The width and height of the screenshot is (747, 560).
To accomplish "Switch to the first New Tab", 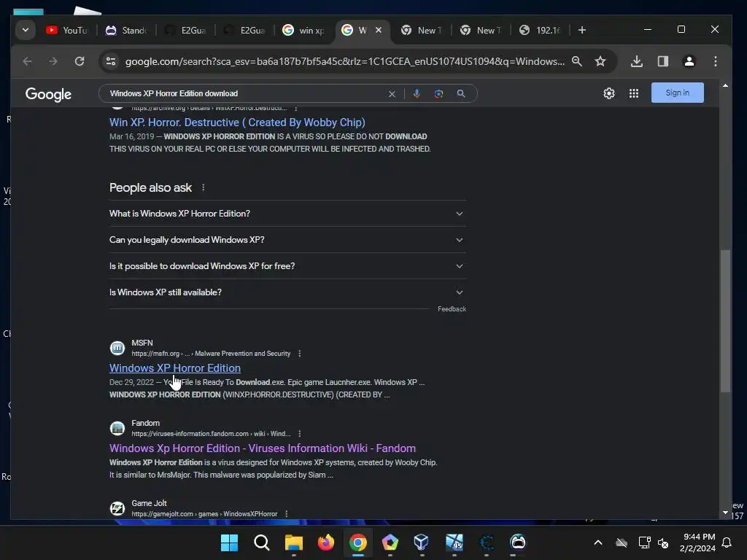I will (422, 30).
